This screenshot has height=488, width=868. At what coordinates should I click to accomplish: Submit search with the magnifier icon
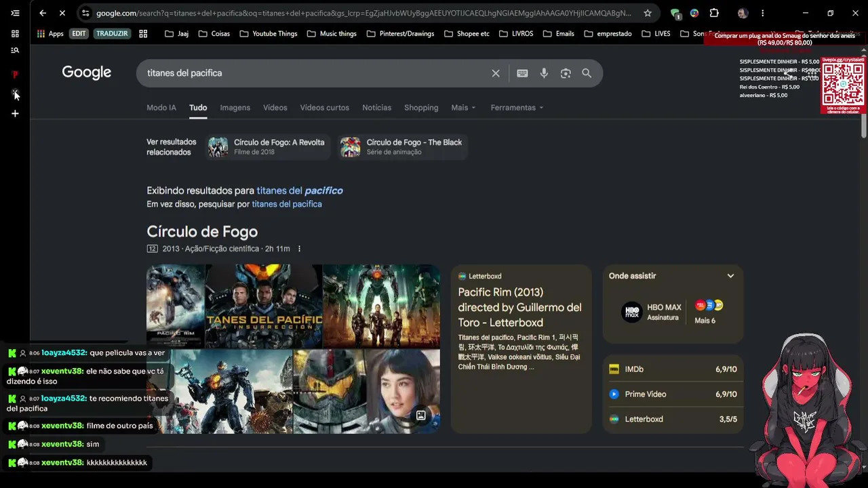pyautogui.click(x=587, y=73)
